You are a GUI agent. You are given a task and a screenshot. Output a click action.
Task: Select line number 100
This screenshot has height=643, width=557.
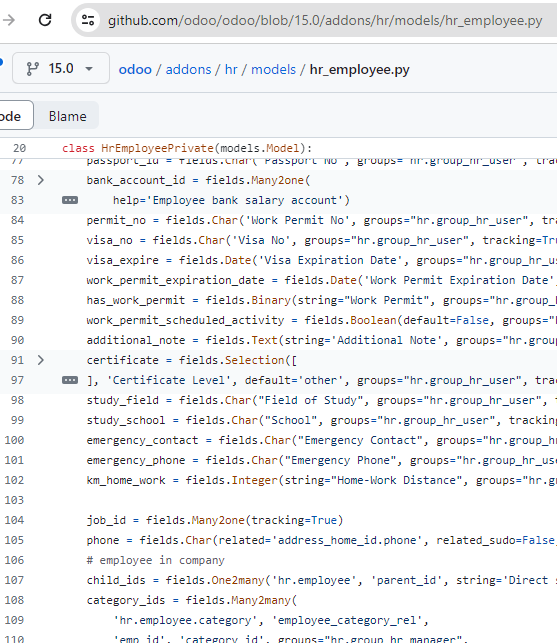pos(14,440)
